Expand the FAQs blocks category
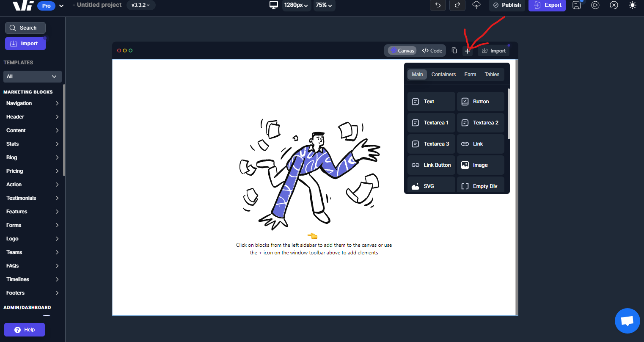 [x=32, y=266]
